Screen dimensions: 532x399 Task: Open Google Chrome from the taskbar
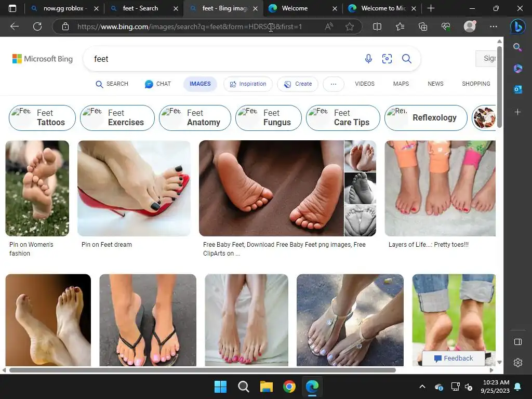pos(289,387)
